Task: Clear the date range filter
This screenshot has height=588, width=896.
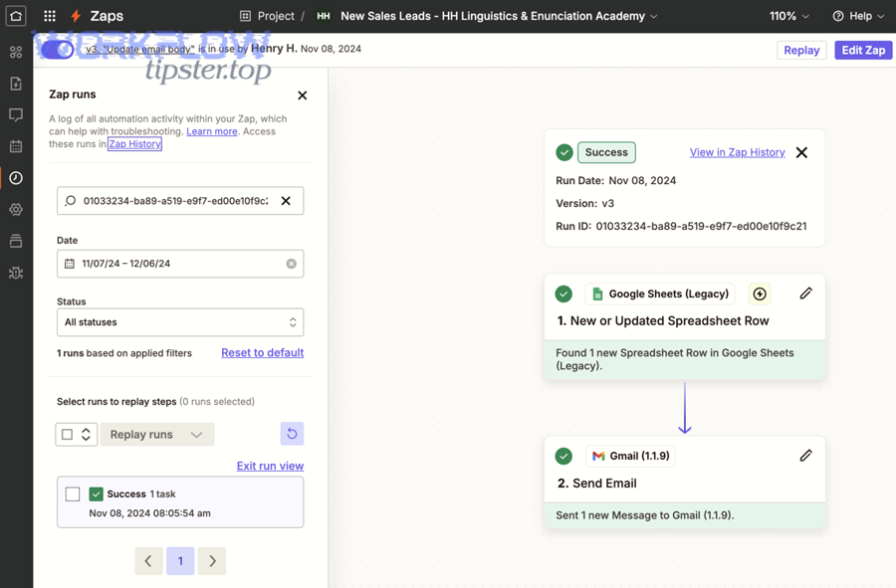Action: (x=292, y=264)
